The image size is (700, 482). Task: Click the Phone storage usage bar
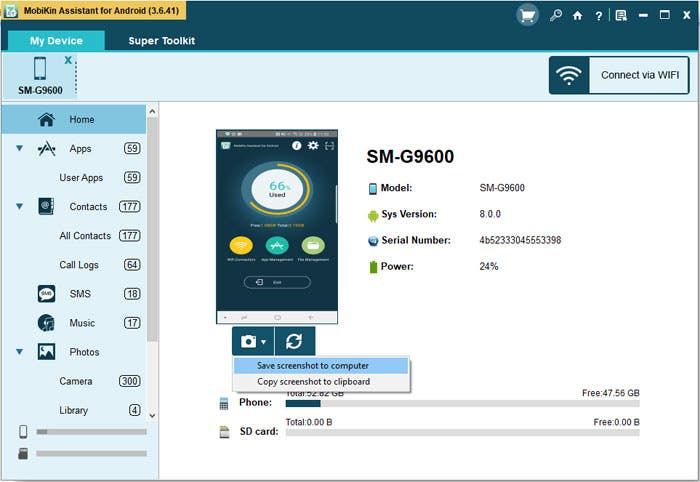coord(462,403)
